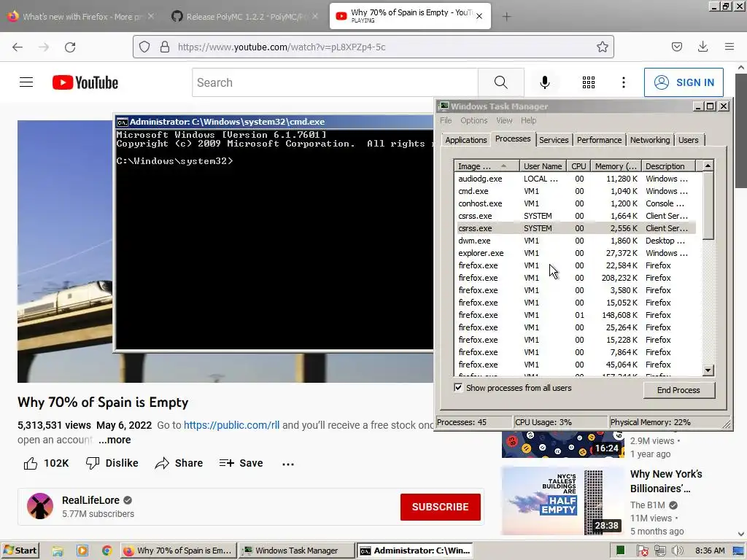
Task: Click the SIGN IN button
Action: pyautogui.click(x=684, y=82)
